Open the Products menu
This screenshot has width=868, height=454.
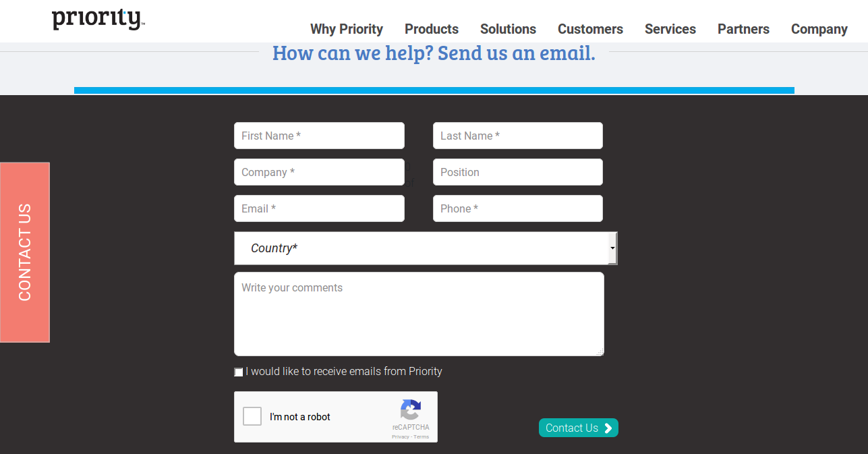click(431, 29)
